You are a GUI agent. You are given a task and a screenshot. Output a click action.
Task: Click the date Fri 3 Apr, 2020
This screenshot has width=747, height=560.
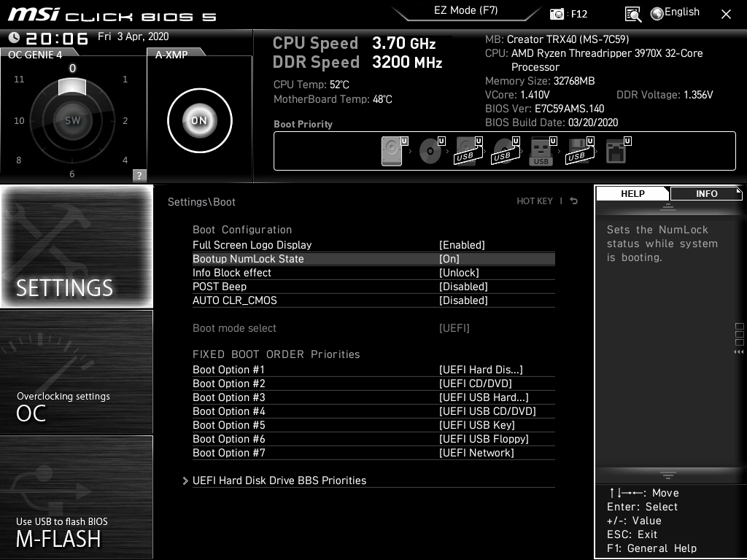pos(133,36)
